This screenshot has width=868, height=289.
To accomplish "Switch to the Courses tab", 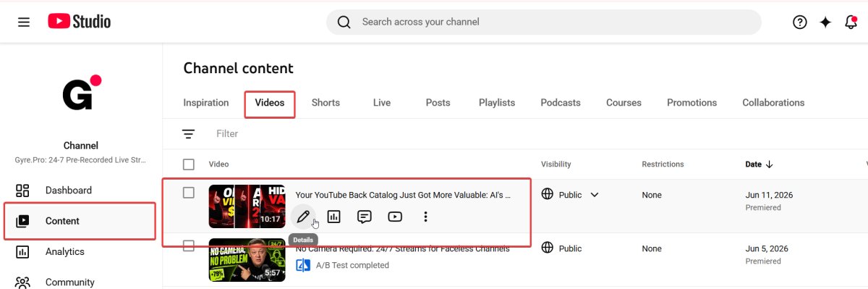I will pos(624,103).
